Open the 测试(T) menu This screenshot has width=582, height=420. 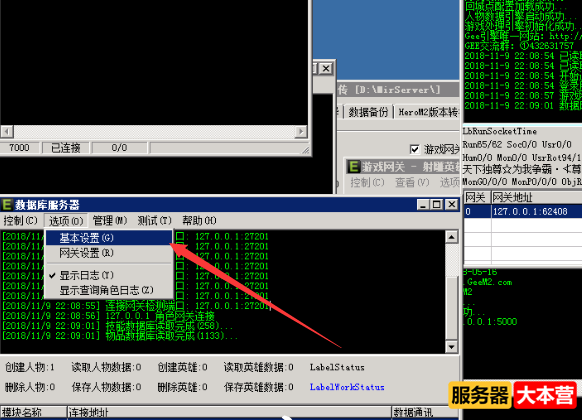tap(154, 221)
